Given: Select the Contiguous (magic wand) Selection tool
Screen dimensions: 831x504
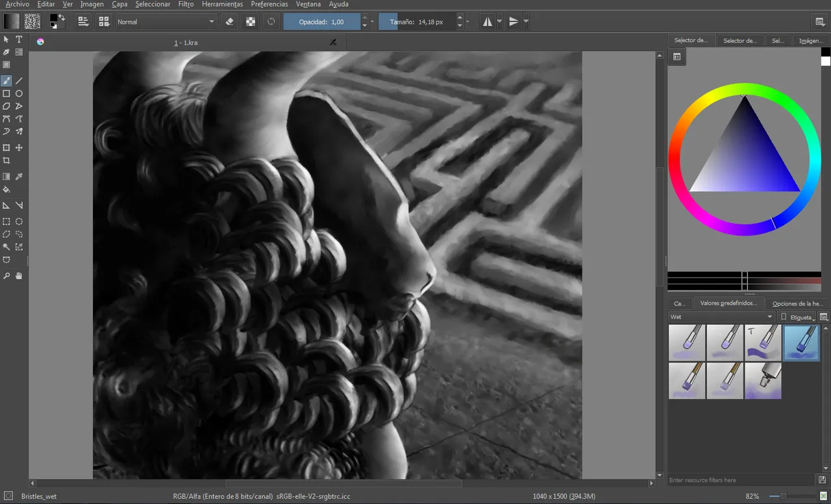Looking at the screenshot, I should pos(6,247).
